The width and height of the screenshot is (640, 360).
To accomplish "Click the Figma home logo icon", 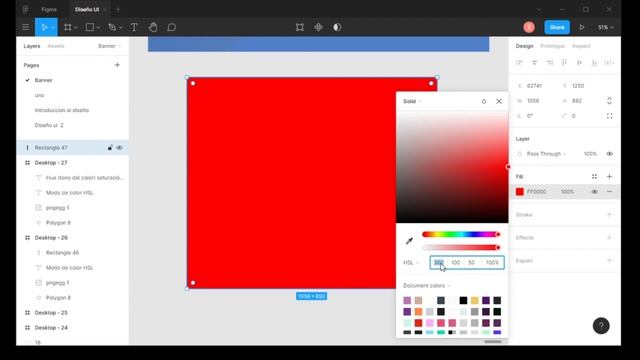I will click(25, 9).
